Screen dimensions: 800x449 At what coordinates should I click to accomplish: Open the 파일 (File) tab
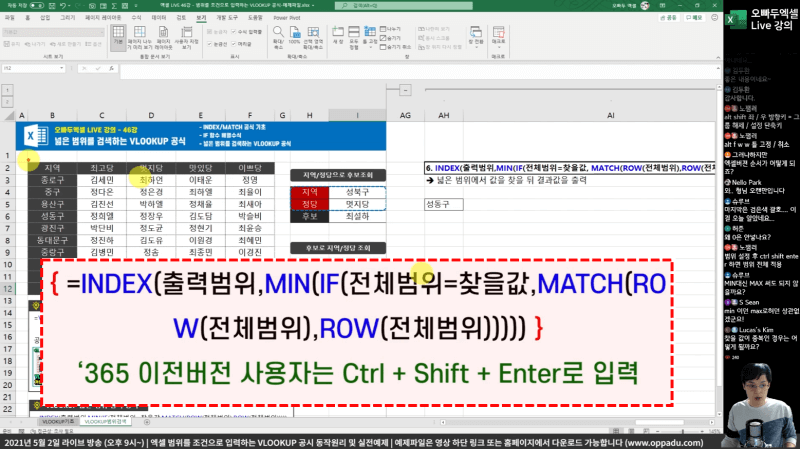point(10,18)
